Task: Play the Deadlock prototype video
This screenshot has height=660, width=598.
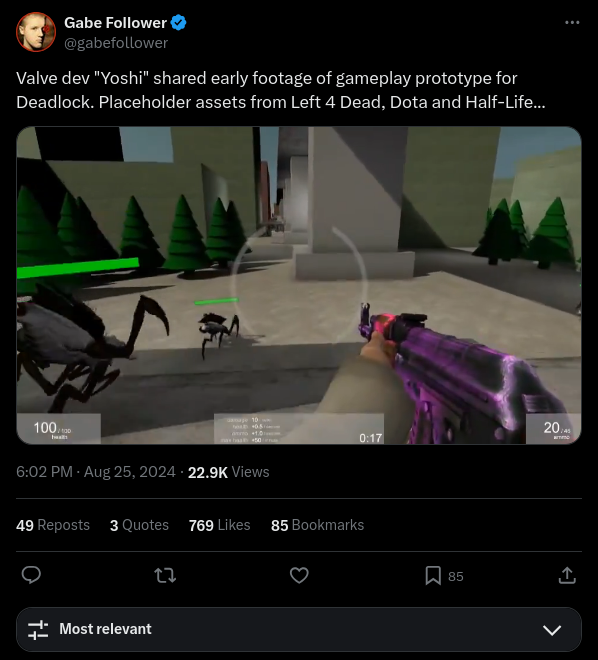Action: tap(299, 285)
